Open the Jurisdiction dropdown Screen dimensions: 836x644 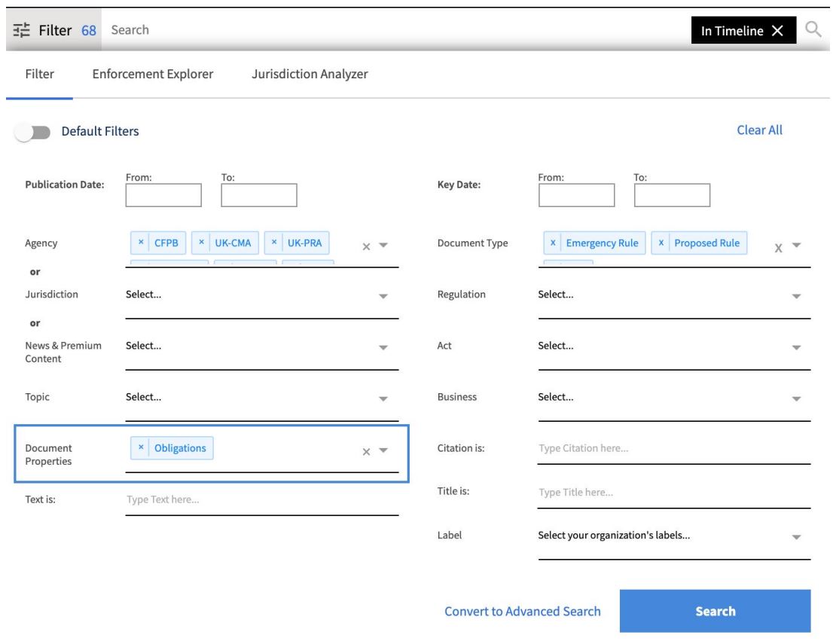tap(383, 296)
